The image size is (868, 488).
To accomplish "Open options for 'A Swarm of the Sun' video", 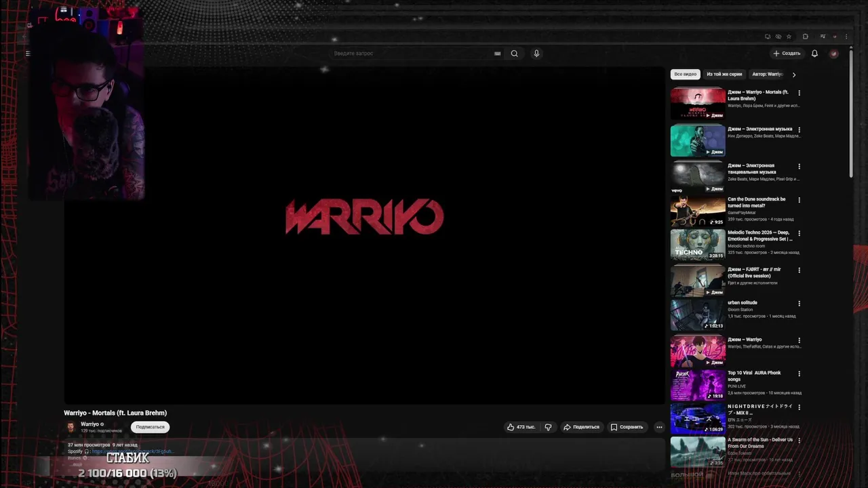I will coord(799,441).
